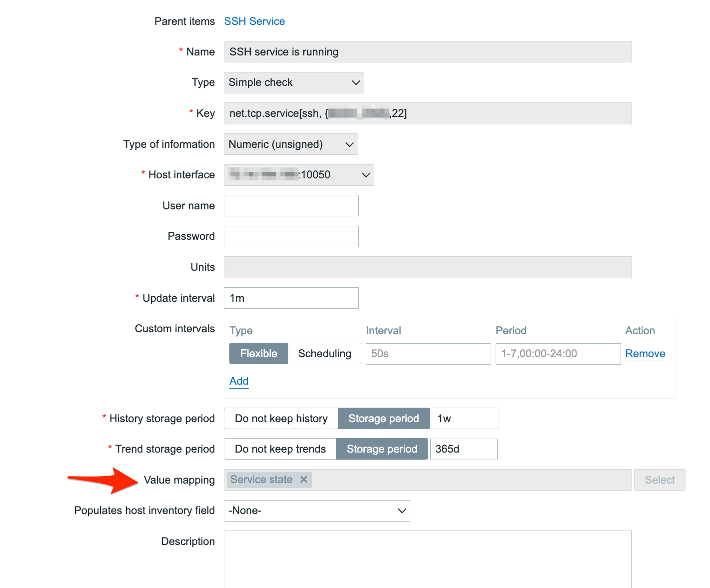
Task: Select trend Storage period option
Action: (382, 449)
